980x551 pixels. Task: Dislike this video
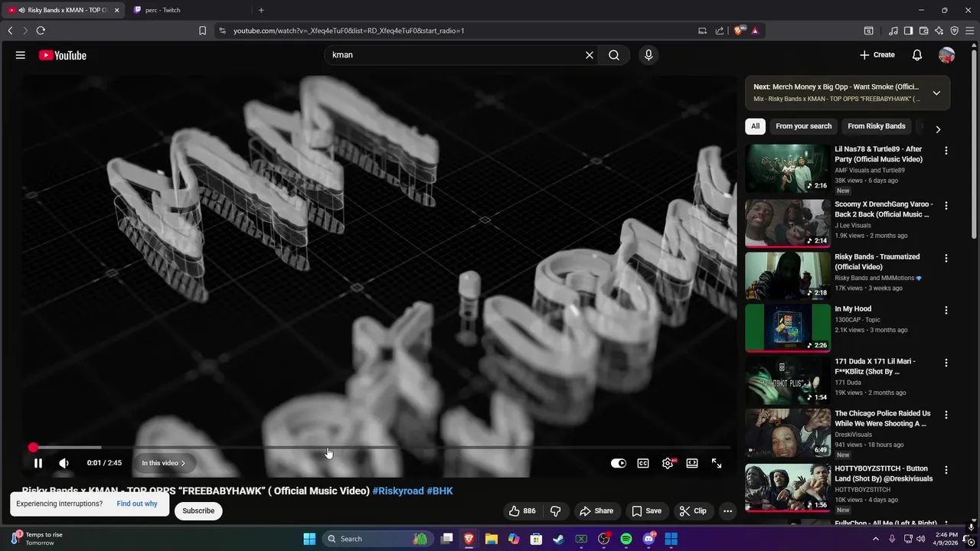click(x=556, y=511)
